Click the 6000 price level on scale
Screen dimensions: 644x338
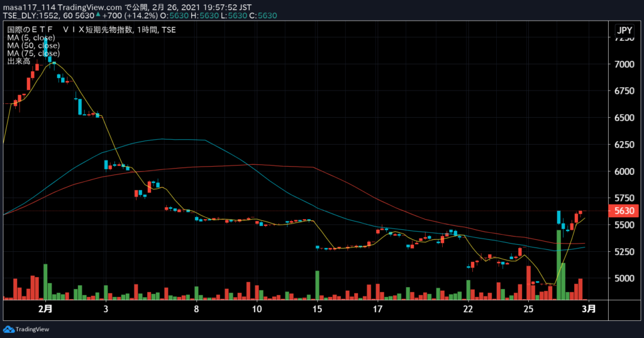pos(625,171)
